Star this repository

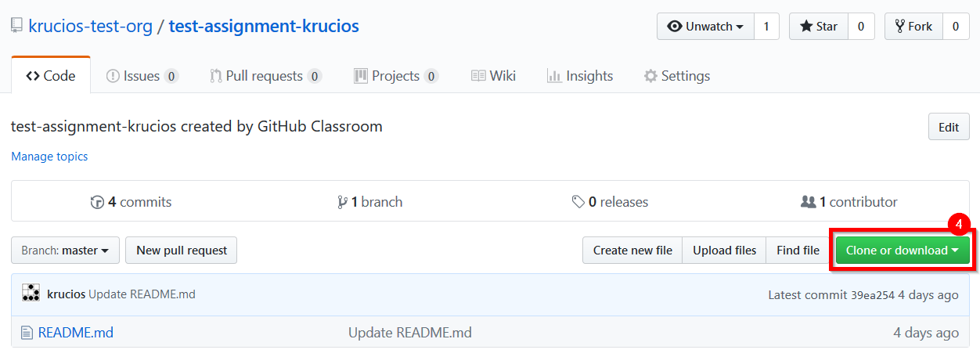819,26
